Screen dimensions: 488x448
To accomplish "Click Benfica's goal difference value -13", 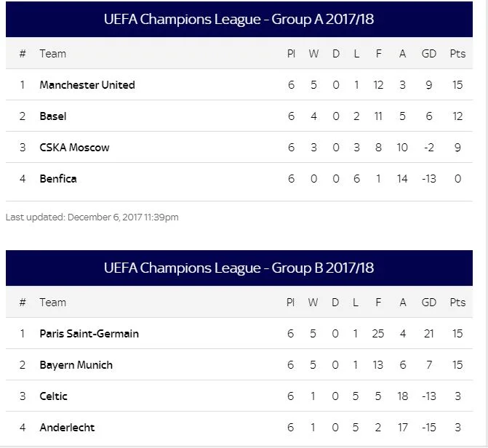I will 428,179.
